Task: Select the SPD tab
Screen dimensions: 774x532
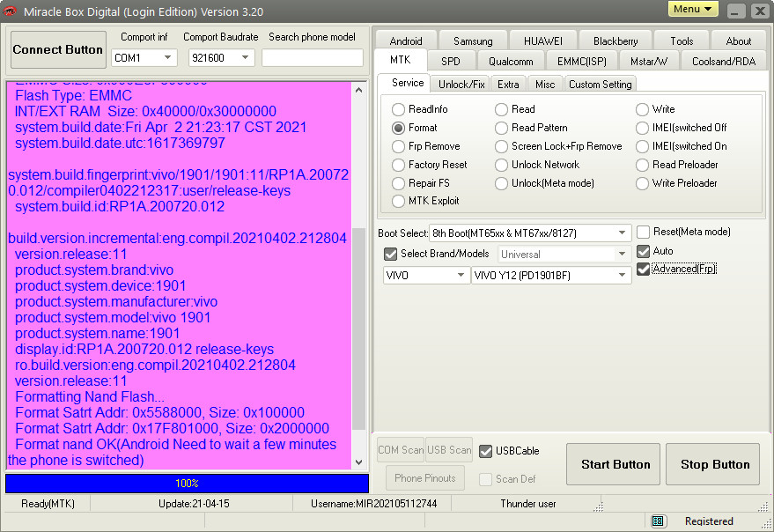Action: coord(451,62)
